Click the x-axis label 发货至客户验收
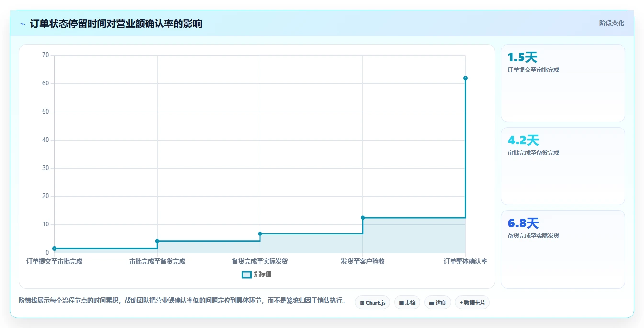This screenshot has height=328, width=644. point(362,261)
